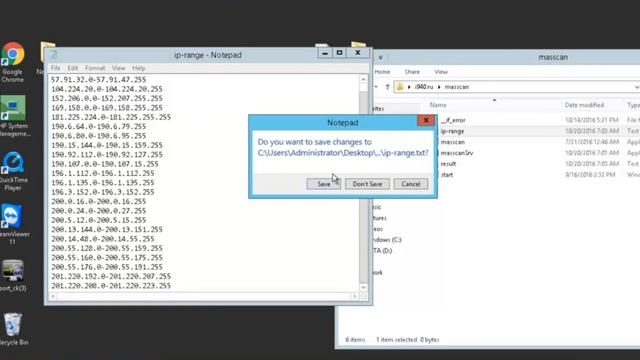640x360 pixels.
Task: Cancel the Notepad save prompt
Action: coord(411,184)
